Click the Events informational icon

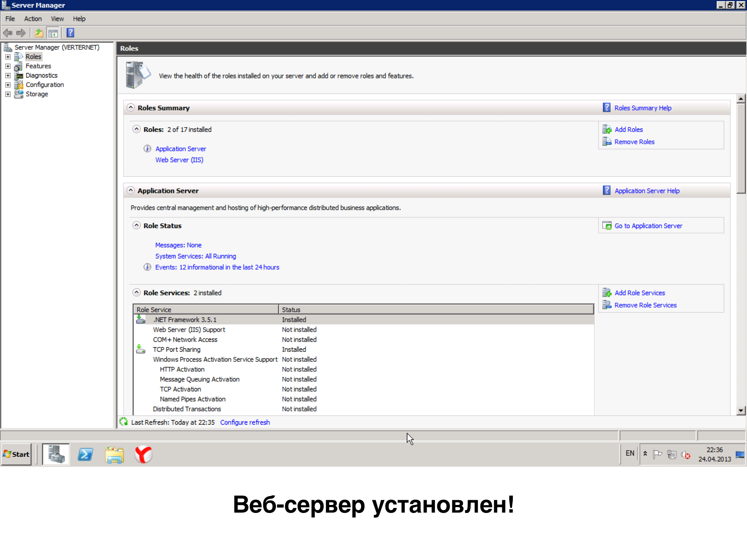coord(147,267)
